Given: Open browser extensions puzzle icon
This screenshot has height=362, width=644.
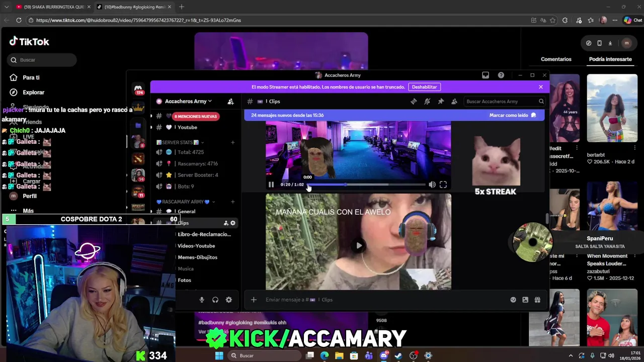Looking at the screenshot, I should 565,20.
